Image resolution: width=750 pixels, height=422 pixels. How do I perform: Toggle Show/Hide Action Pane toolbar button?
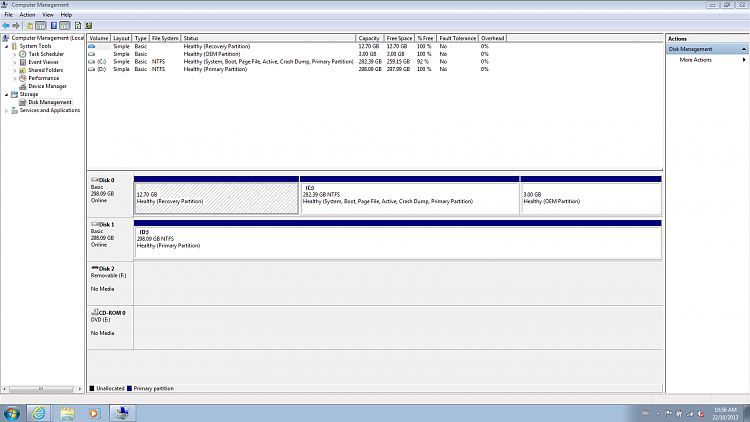click(x=65, y=26)
